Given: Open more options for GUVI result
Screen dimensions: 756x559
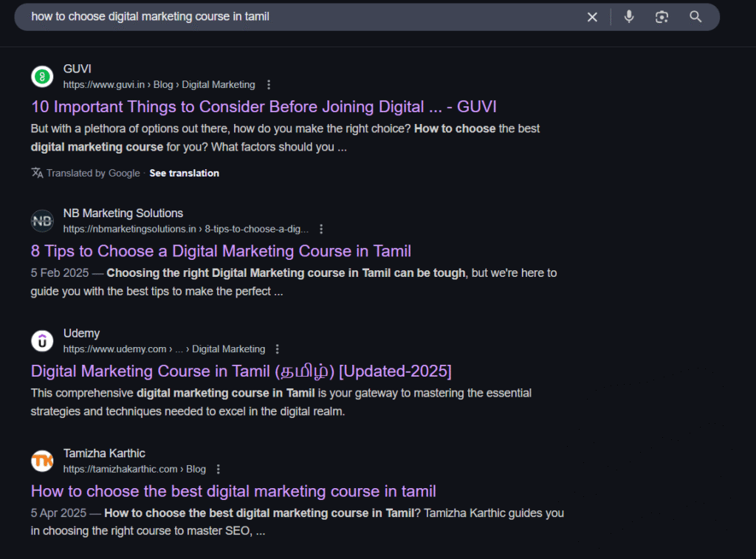Looking at the screenshot, I should click(x=269, y=85).
